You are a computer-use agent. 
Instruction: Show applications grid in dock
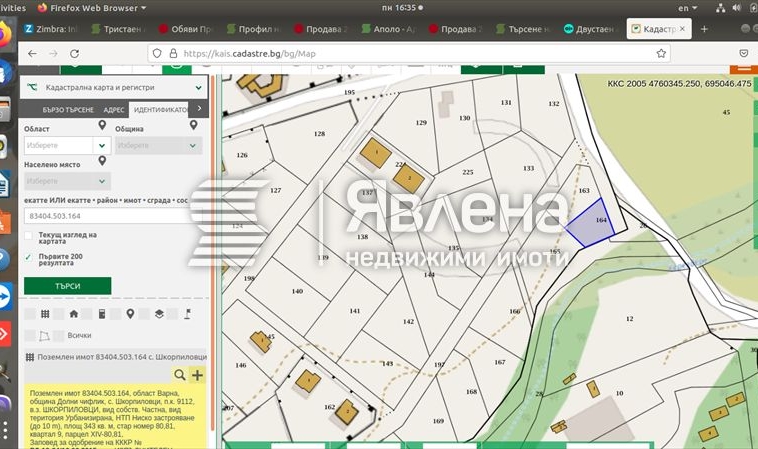5,429
